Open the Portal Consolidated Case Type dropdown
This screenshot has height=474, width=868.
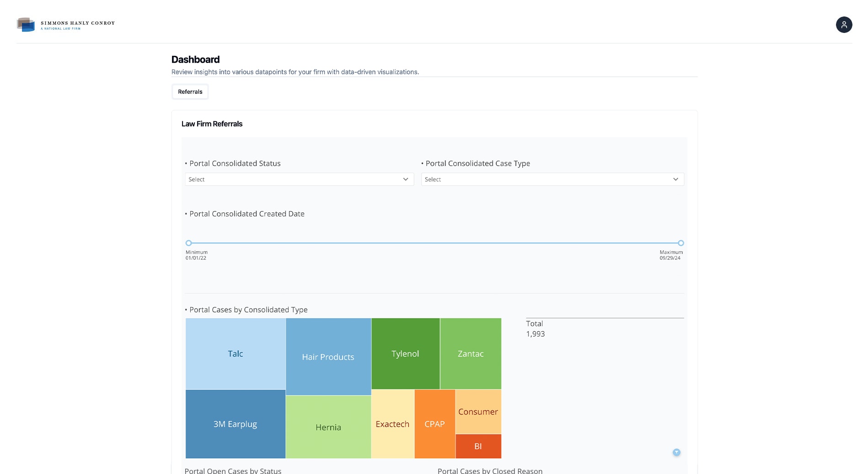pos(552,179)
